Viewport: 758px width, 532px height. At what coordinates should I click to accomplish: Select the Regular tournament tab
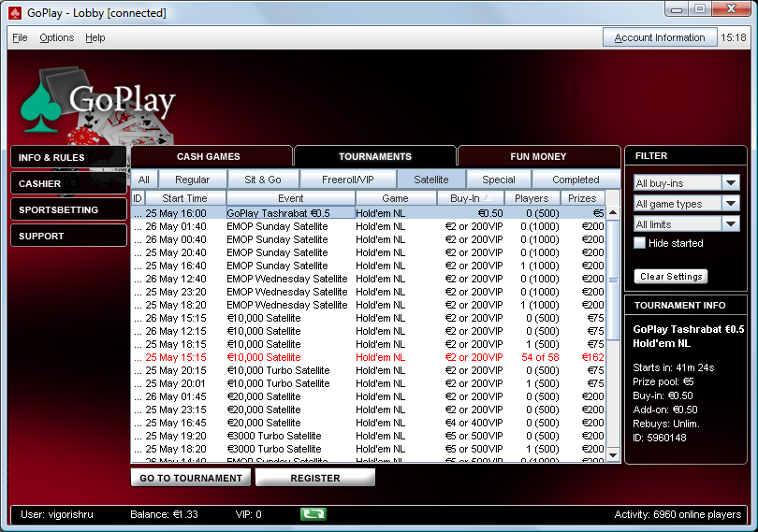(x=192, y=180)
